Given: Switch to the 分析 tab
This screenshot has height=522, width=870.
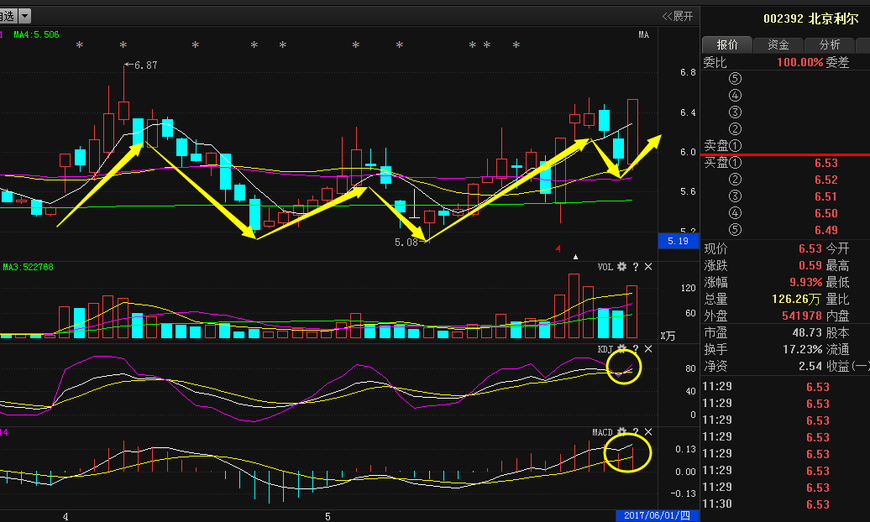Looking at the screenshot, I should click(829, 45).
